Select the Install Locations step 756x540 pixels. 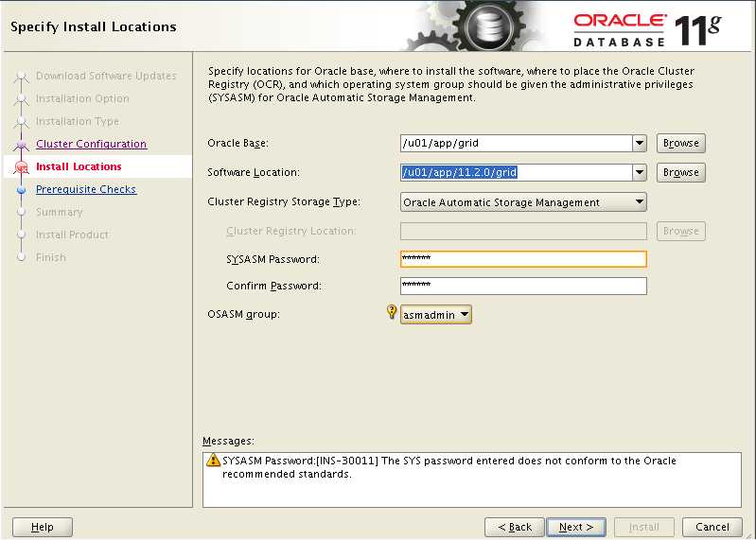(x=79, y=166)
